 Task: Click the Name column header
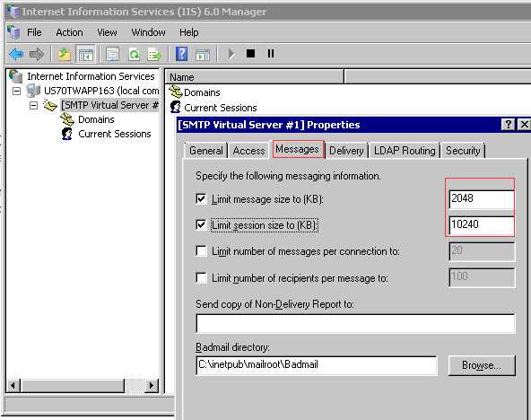click(255, 77)
